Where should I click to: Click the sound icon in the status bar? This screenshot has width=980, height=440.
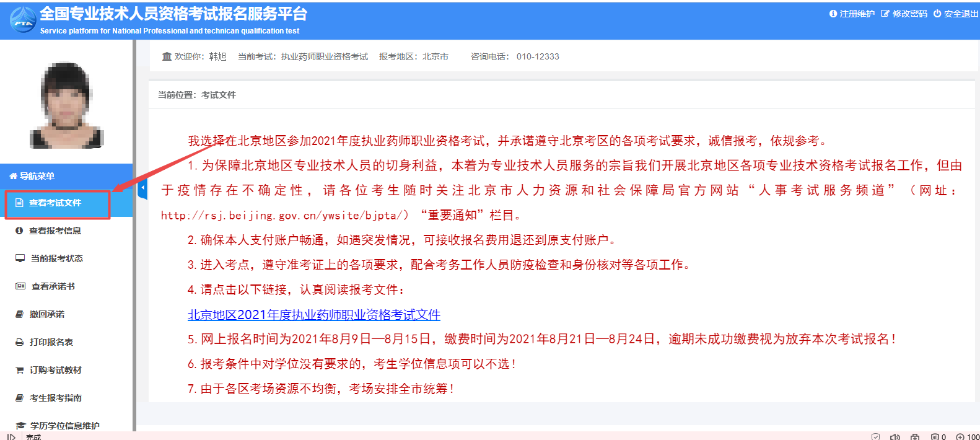coord(895,436)
